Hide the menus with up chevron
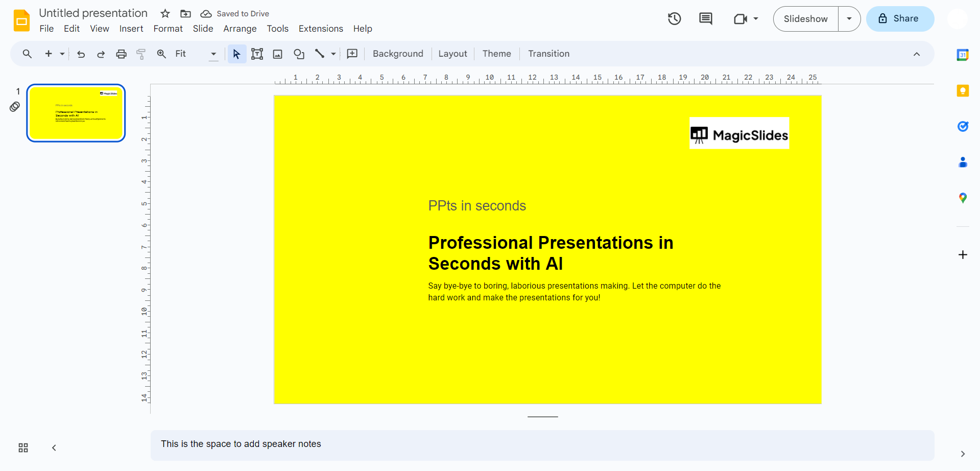Screen dimensions: 980x471 pos(917,54)
